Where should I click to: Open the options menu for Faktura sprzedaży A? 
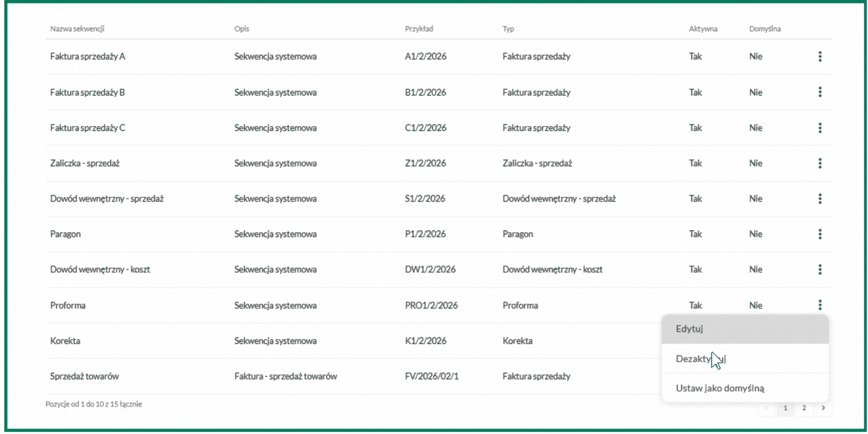(820, 56)
